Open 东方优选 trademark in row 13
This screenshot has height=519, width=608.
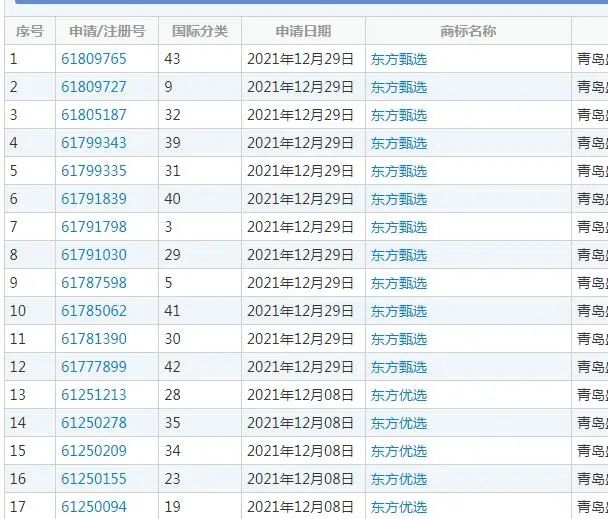pyautogui.click(x=399, y=395)
